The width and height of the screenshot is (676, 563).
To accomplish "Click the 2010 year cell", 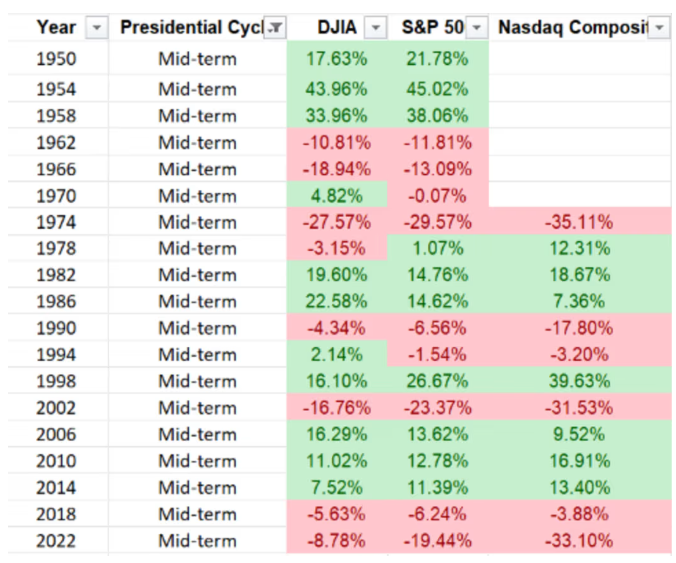I will click(56, 461).
